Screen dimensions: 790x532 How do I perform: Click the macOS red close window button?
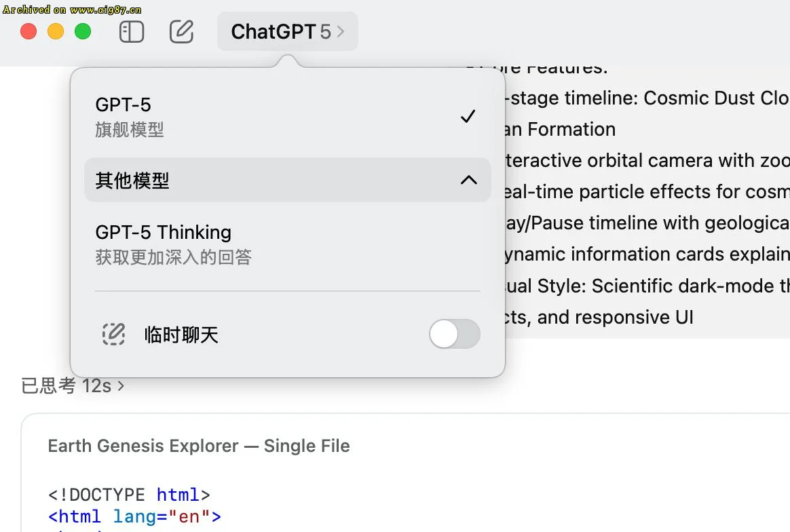[x=29, y=31]
